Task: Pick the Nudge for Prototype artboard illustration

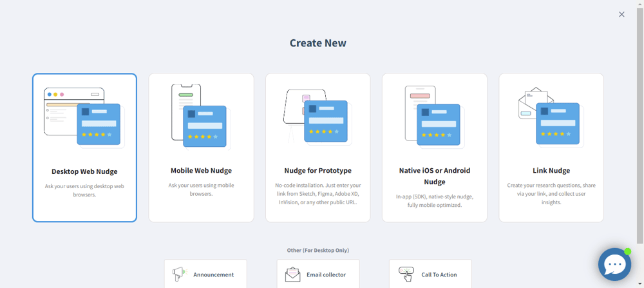Action: point(317,116)
